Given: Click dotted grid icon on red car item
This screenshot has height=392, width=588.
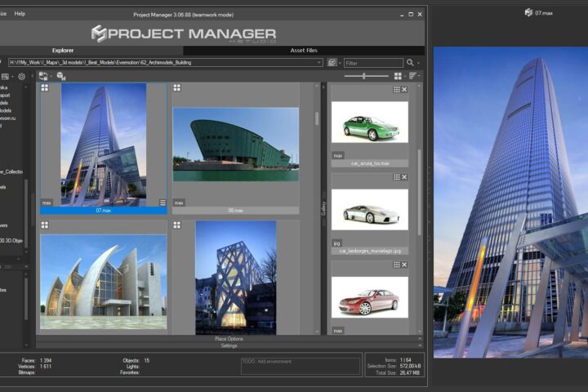Looking at the screenshot, I should click(396, 265).
